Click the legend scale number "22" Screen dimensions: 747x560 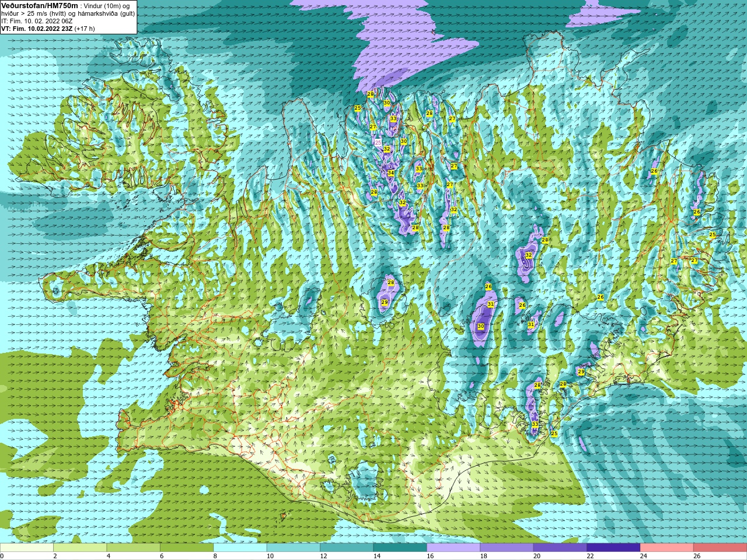[x=590, y=556]
